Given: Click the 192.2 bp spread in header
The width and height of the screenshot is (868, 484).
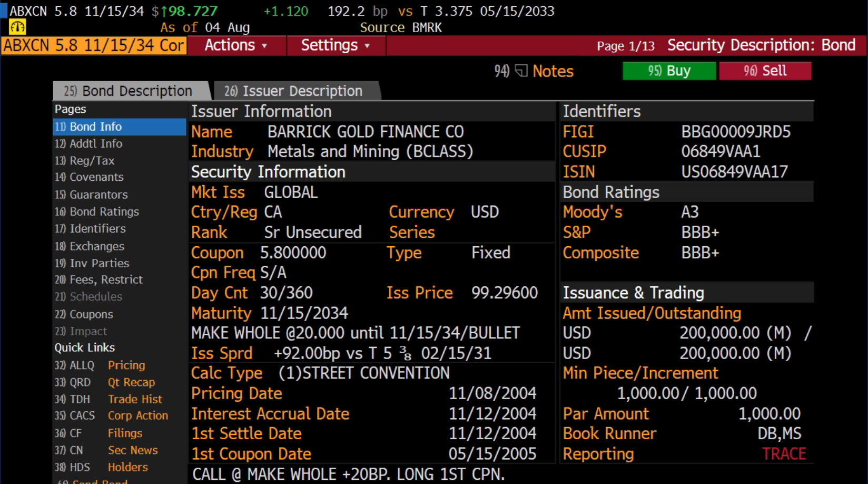Looking at the screenshot, I should (x=358, y=11).
